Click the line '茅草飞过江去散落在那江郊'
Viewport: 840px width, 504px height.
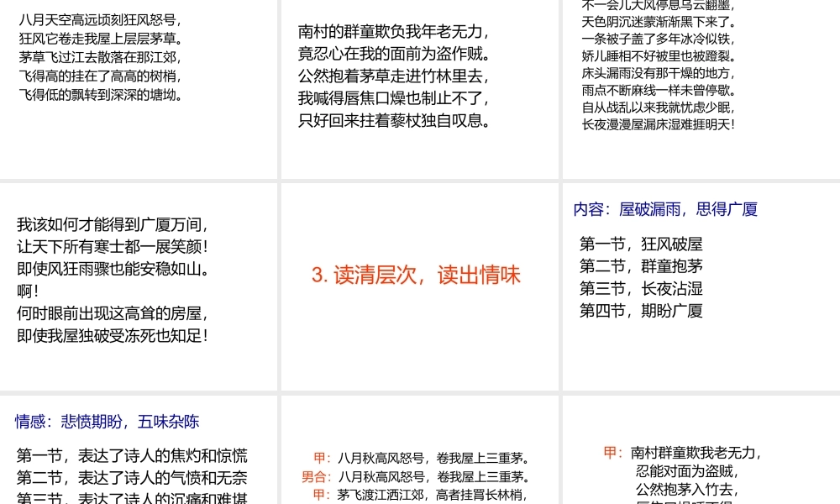(x=101, y=57)
